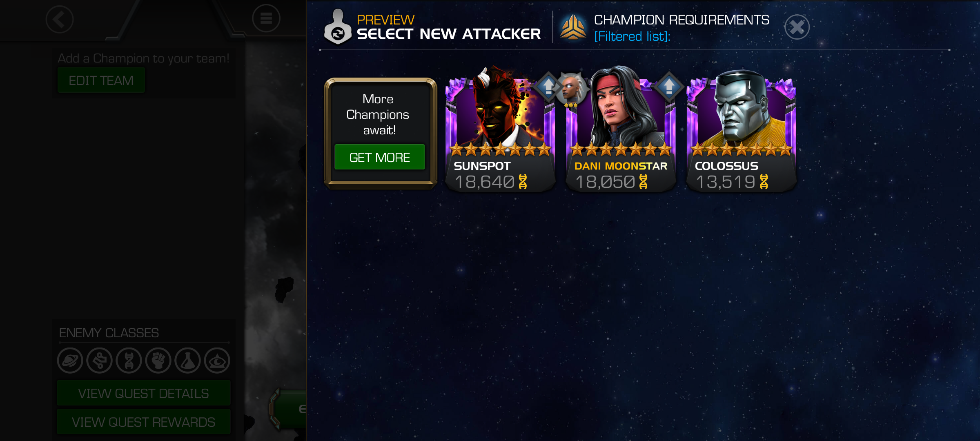Select the Skill class fist icon
980x441 pixels.
click(x=158, y=361)
